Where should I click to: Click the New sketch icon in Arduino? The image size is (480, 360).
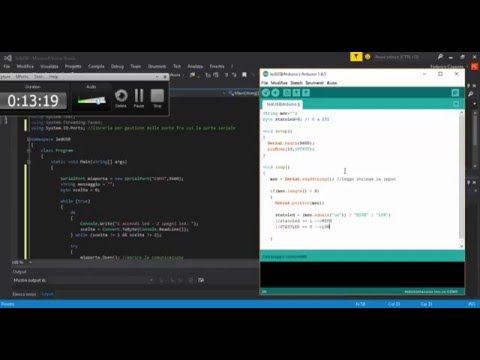click(287, 93)
